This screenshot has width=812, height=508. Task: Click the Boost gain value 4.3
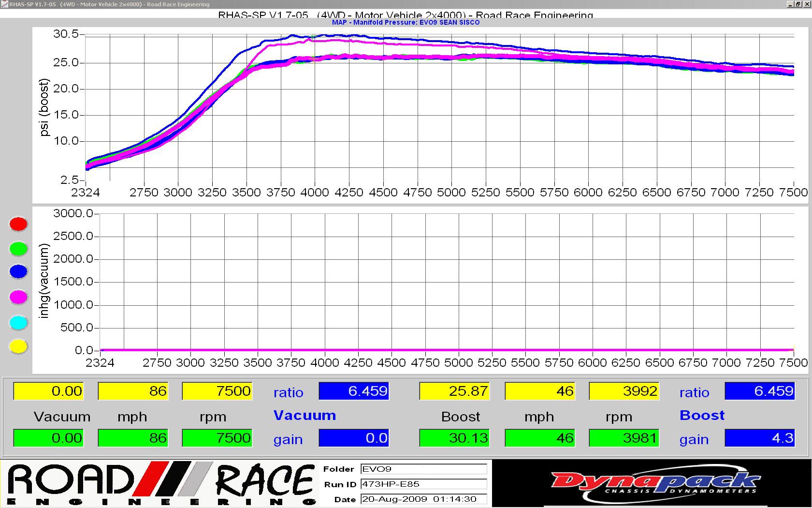(x=760, y=438)
